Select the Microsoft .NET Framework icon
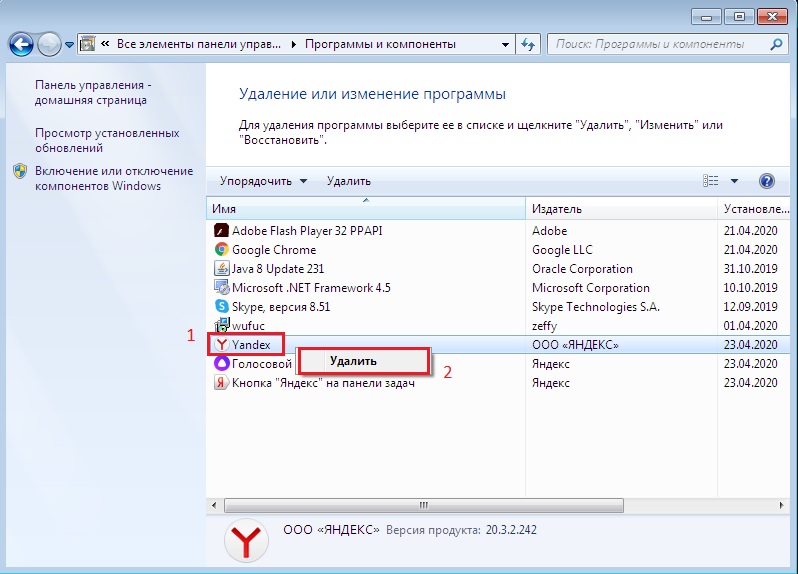Screen dimensions: 798x574 click(x=221, y=288)
